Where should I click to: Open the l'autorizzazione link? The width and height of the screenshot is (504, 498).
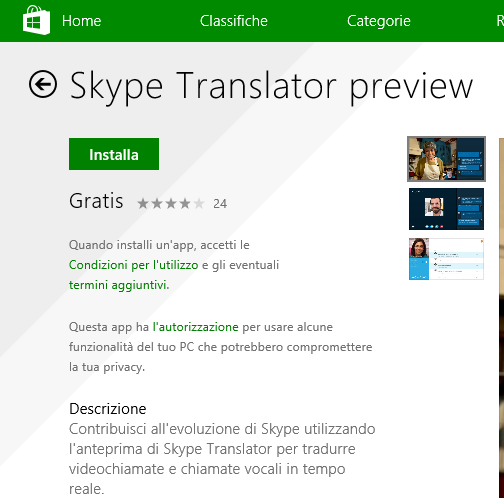pyautogui.click(x=195, y=327)
